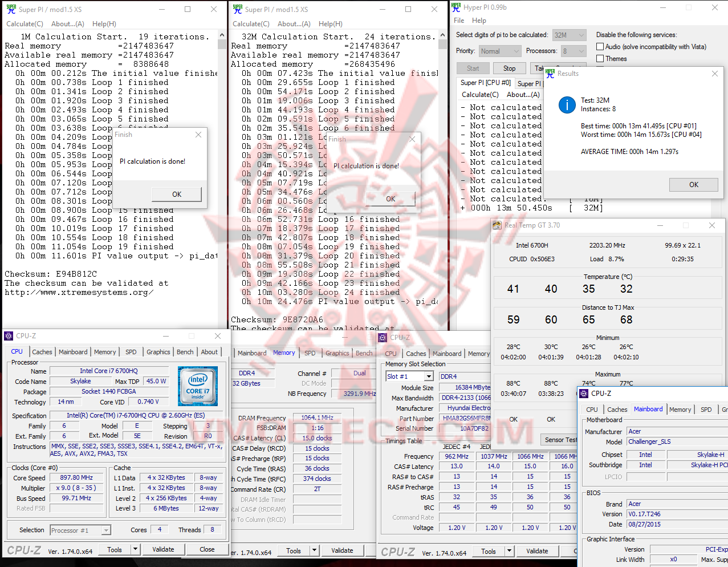Click OK in the 1M Finish dialog
728x567 pixels.
(177, 194)
